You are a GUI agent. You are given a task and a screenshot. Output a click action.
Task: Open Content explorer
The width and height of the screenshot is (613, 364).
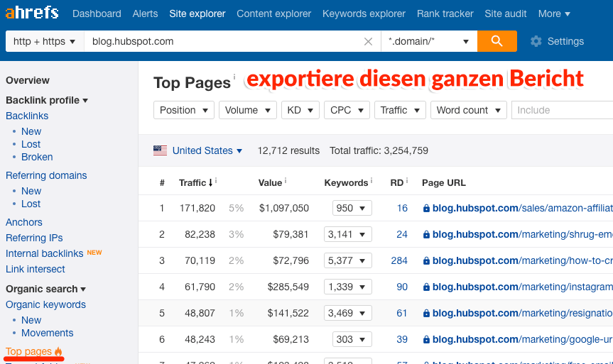[x=273, y=13]
